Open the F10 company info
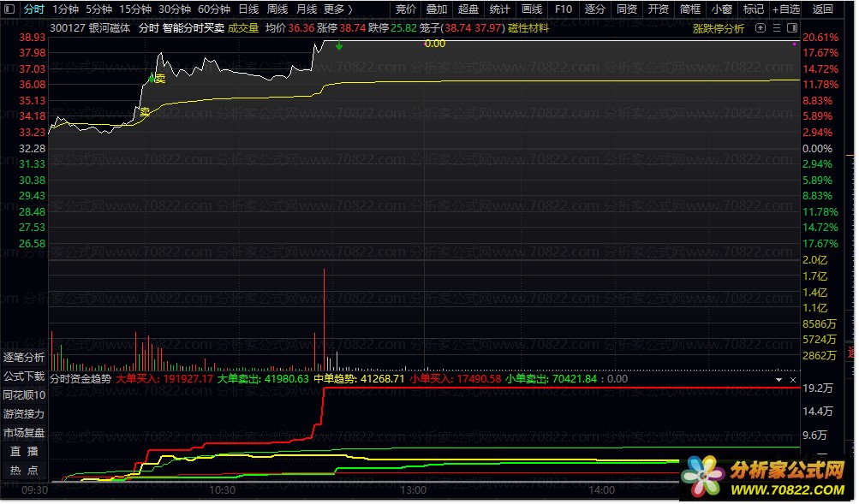Image resolution: width=859 pixels, height=504 pixels. (563, 9)
